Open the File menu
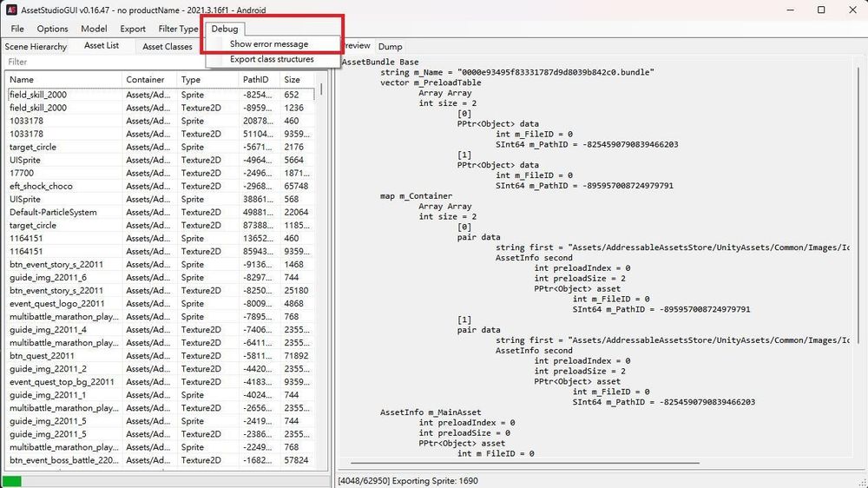This screenshot has width=868, height=488. click(17, 29)
